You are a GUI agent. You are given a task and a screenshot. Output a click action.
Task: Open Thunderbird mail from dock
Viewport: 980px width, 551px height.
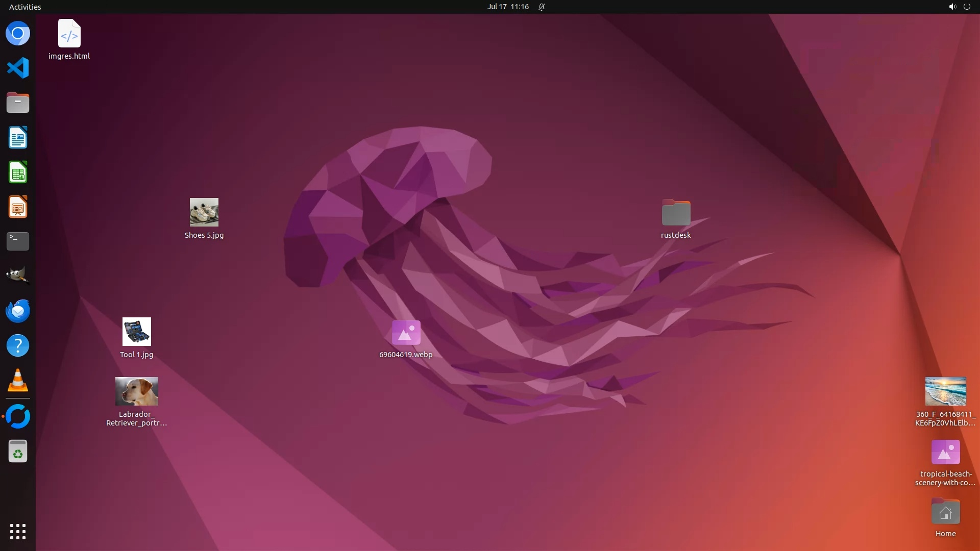pyautogui.click(x=18, y=311)
